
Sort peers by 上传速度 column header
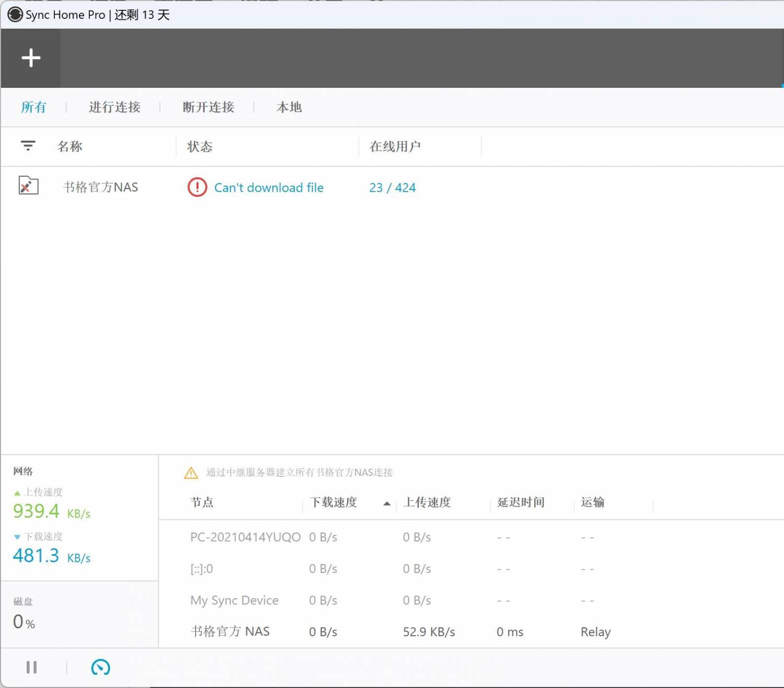click(x=427, y=502)
